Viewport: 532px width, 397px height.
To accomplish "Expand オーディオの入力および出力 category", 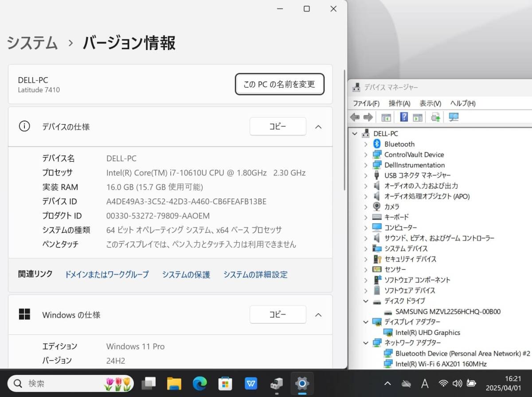I will point(366,186).
